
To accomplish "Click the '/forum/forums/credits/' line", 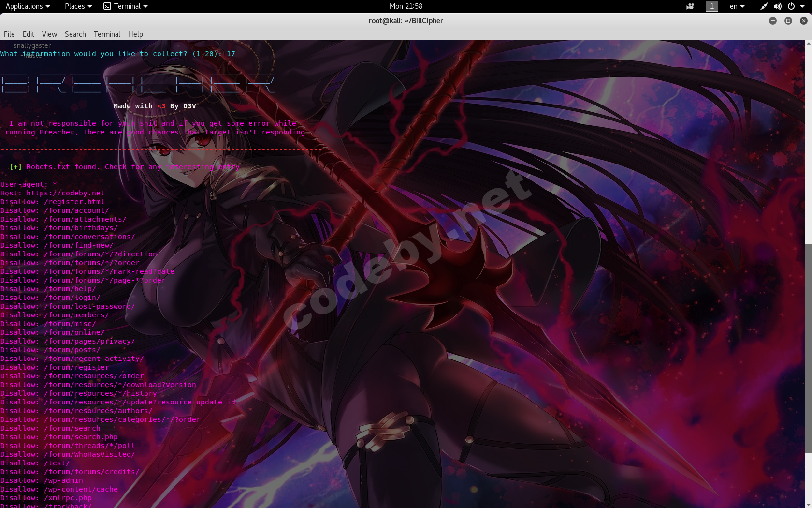I will [x=70, y=472].
